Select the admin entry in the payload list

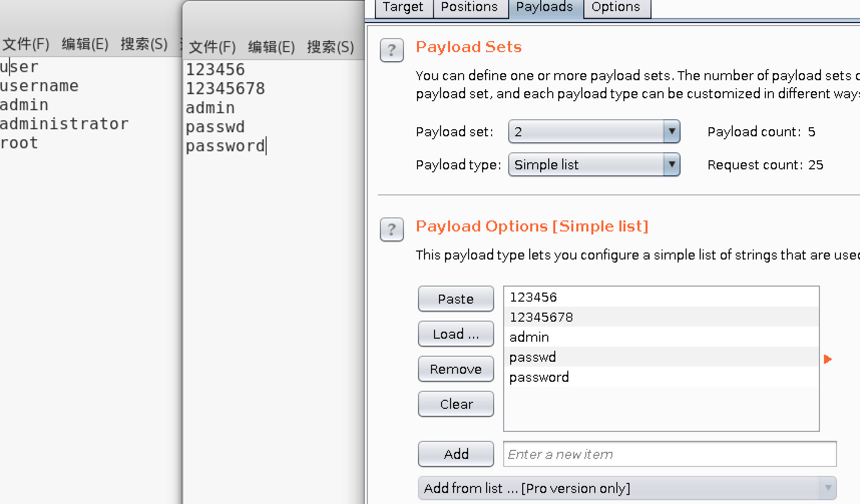pyautogui.click(x=529, y=337)
